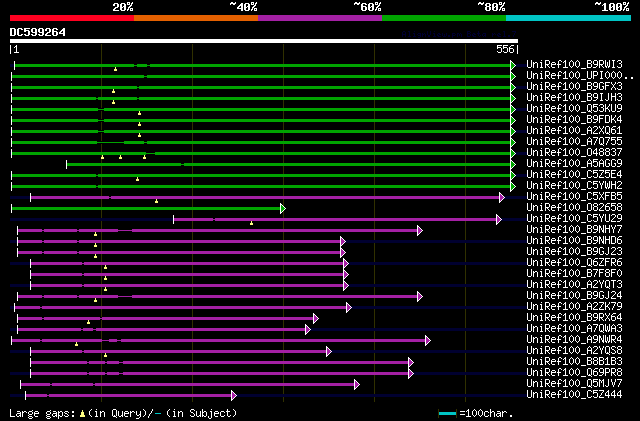The width and height of the screenshot is (640, 421).
Task: Click the green arrowhead ending the B9RWI3 alignment
Action: 513,65
